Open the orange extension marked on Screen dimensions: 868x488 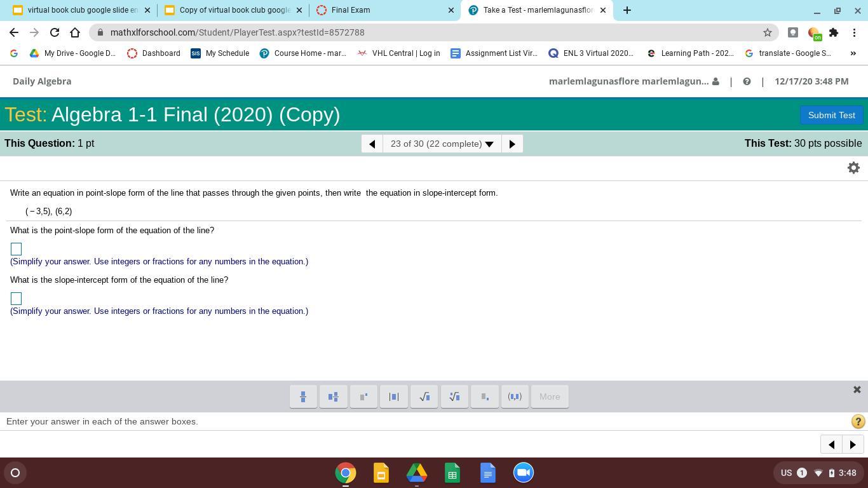(x=814, y=33)
